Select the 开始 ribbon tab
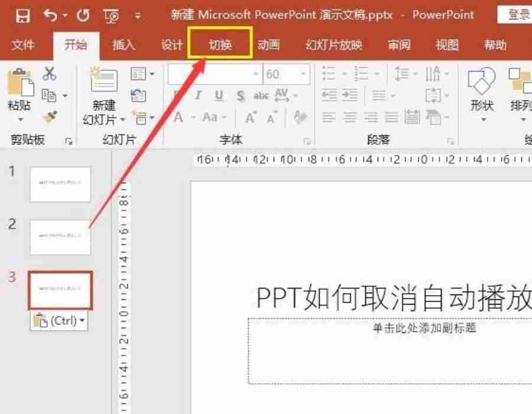The height and width of the screenshot is (414, 532). 76,45
